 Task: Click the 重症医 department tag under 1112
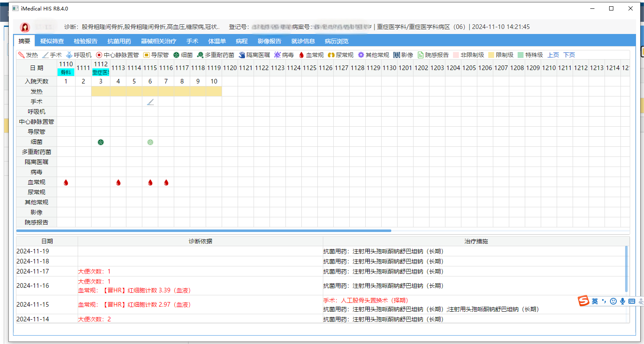click(x=101, y=72)
